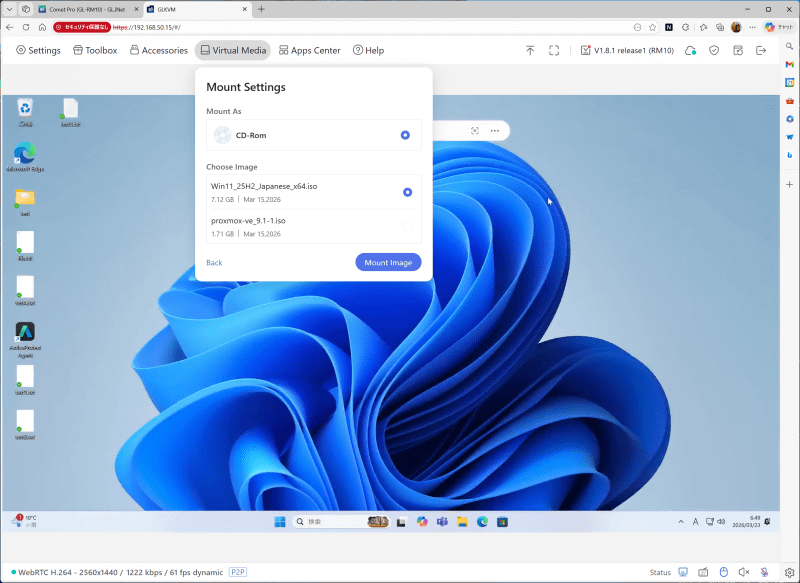
Task: Click the search icon in Edge sidebar
Action: (x=790, y=46)
